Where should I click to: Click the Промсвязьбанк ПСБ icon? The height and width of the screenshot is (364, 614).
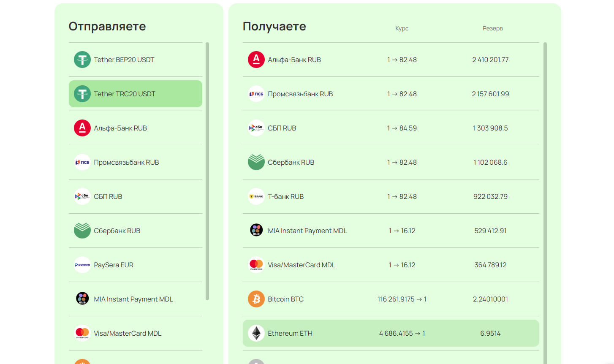[82, 162]
